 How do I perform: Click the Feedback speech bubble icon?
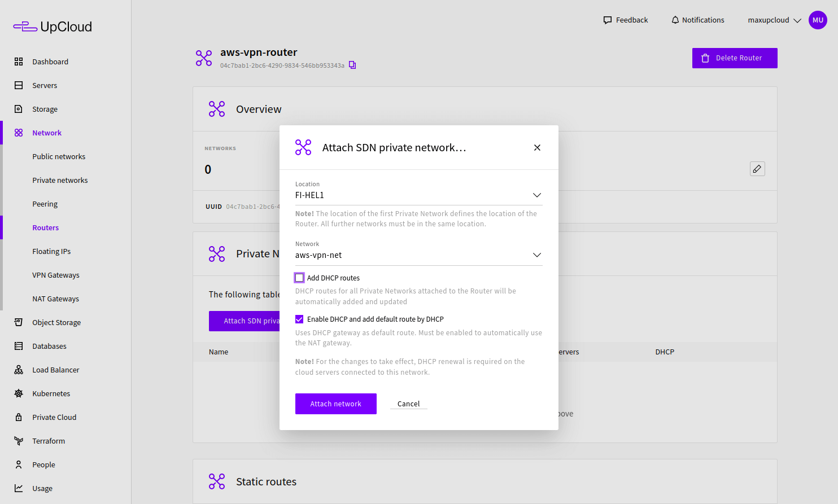coord(608,20)
